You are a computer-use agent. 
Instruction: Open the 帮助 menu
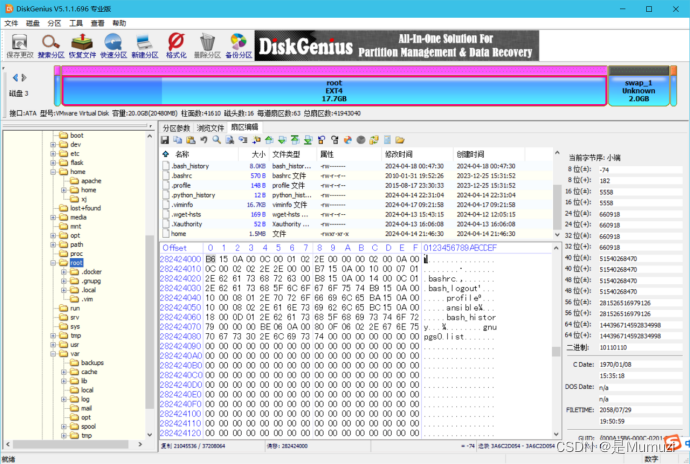[x=119, y=23]
